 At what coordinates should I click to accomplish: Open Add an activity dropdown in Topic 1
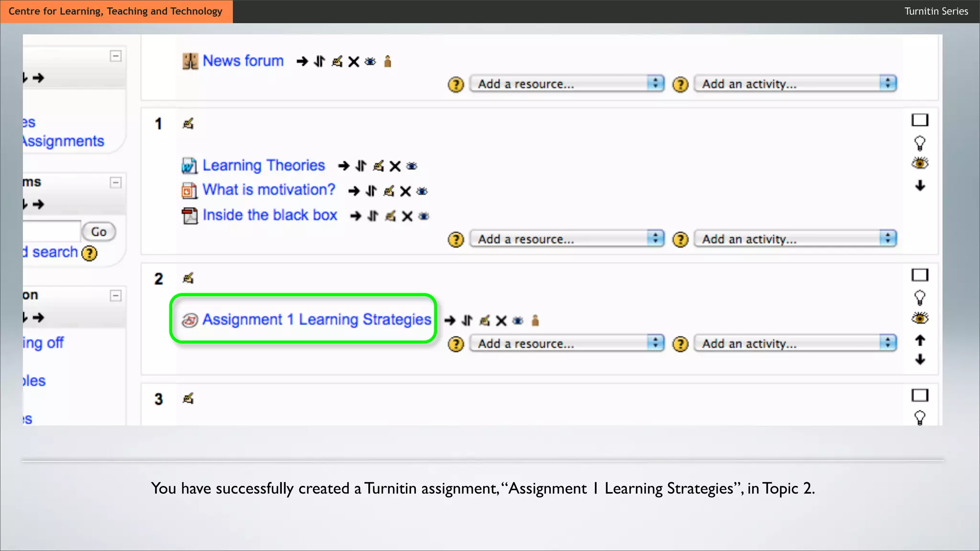click(795, 239)
